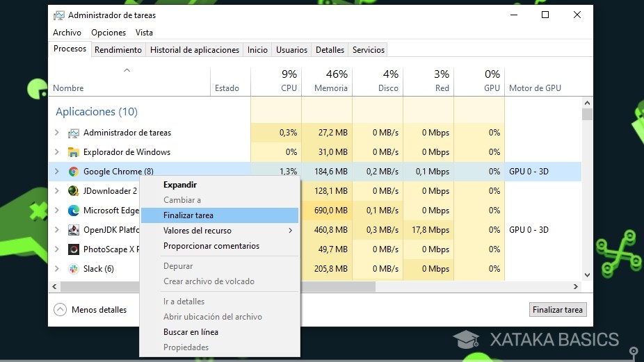This screenshot has height=362, width=644.
Task: Sort by the GPU column header
Action: (x=492, y=88)
